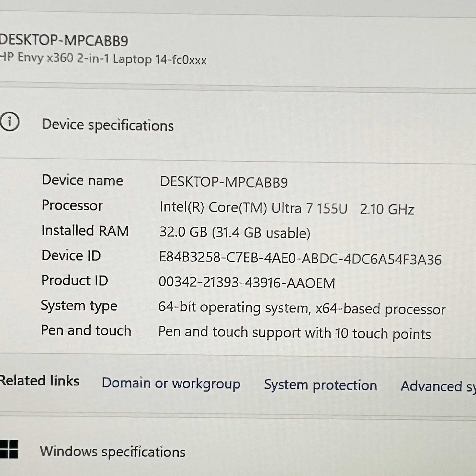
Task: Click the DESKTOP-MPCABB9 title at top
Action: pos(64,41)
